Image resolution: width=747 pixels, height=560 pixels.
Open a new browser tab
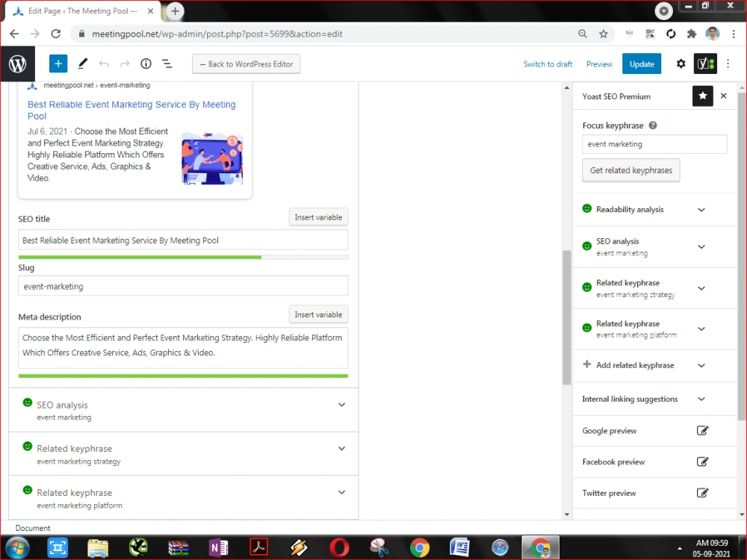click(175, 11)
